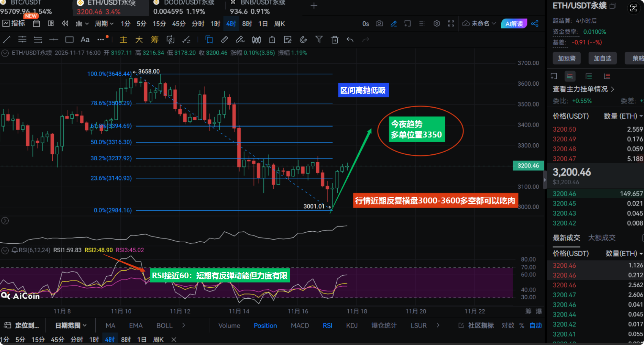Open the 周期 period dropdown

tap(104, 24)
